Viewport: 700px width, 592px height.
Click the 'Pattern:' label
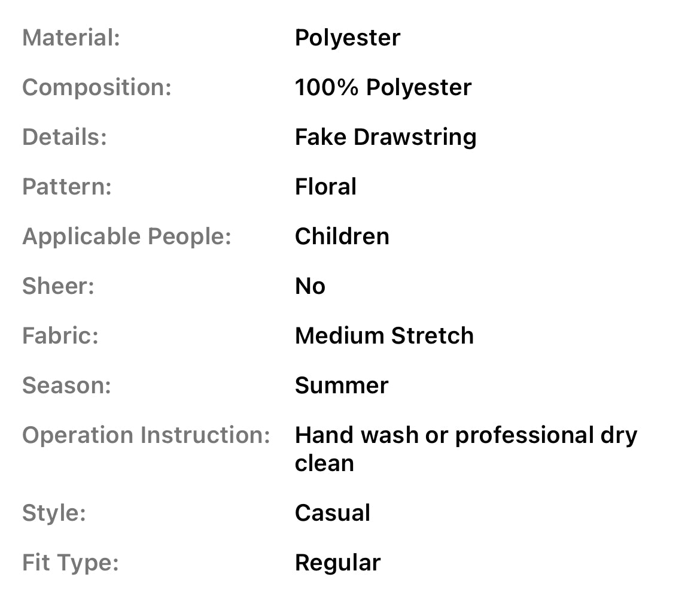(x=67, y=187)
